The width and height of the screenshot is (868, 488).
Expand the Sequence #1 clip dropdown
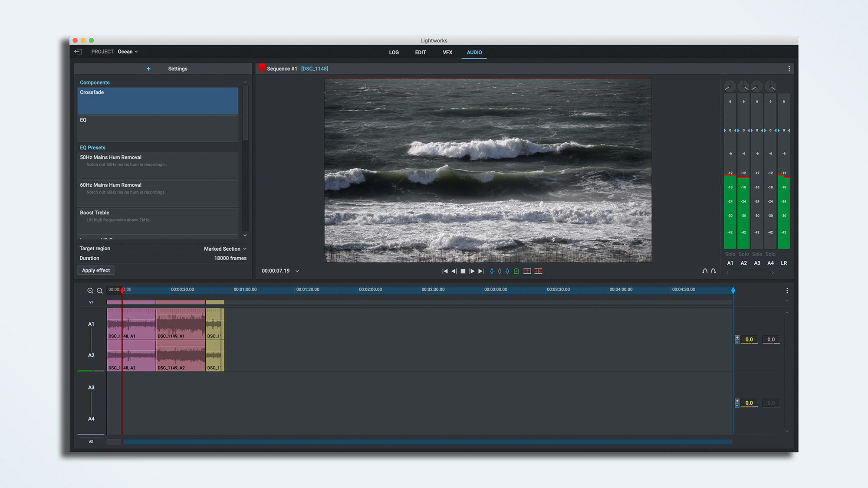314,69
